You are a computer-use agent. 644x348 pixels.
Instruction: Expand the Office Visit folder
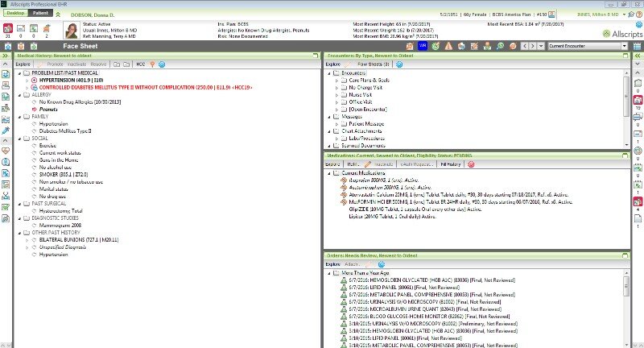(x=336, y=101)
